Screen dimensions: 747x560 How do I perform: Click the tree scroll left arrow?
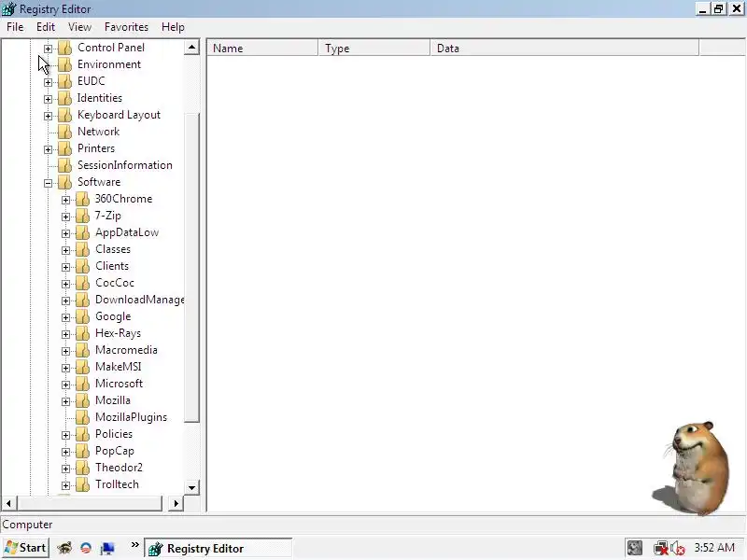(8, 503)
